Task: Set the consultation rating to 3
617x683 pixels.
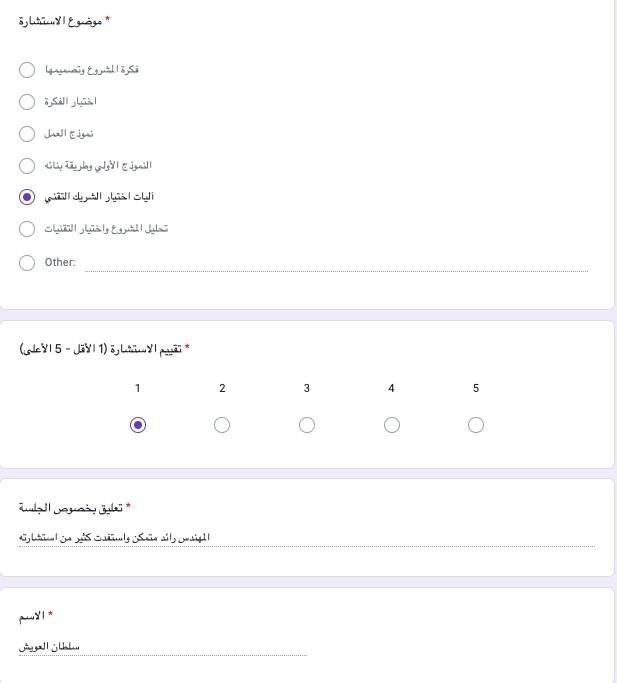Action: coord(307,425)
